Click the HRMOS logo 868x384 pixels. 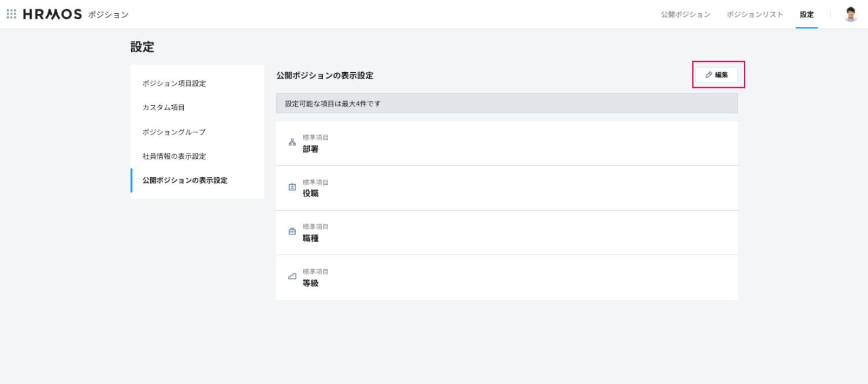tap(53, 14)
